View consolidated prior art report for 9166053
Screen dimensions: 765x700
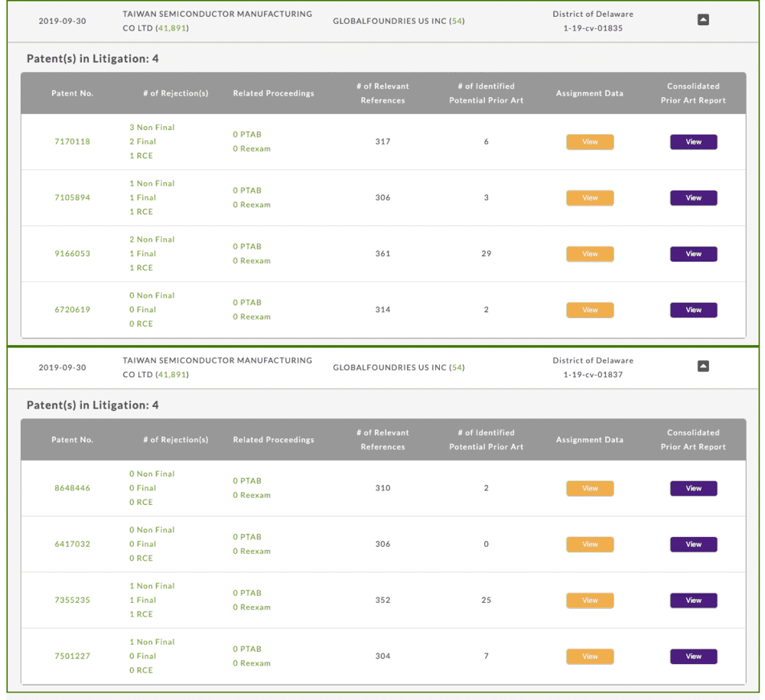click(693, 254)
